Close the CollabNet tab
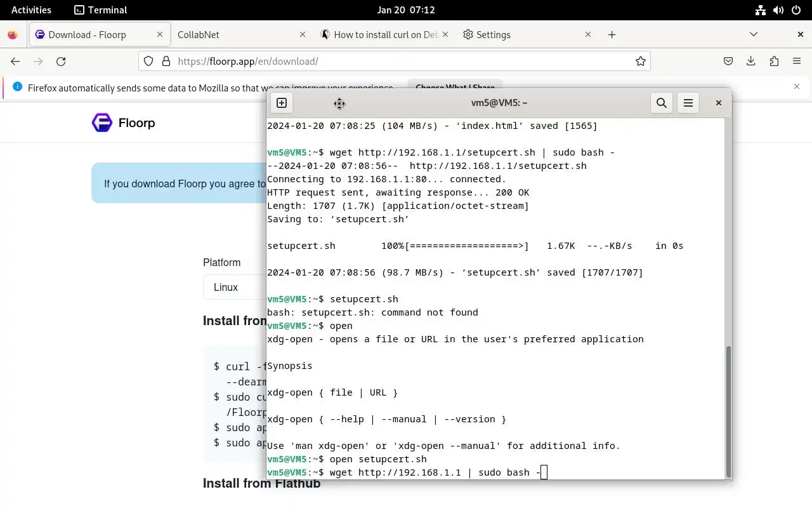Viewport: 812px width, 508px height. (302, 34)
